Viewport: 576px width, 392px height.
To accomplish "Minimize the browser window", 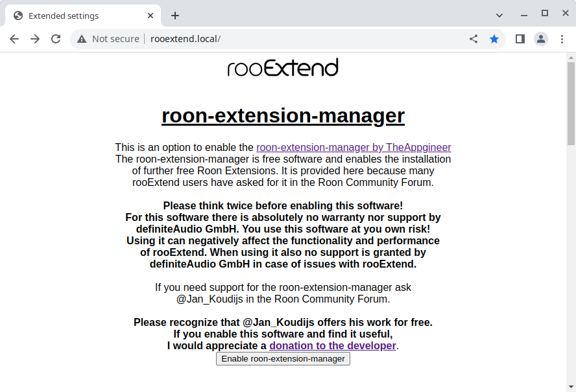I will click(x=524, y=16).
